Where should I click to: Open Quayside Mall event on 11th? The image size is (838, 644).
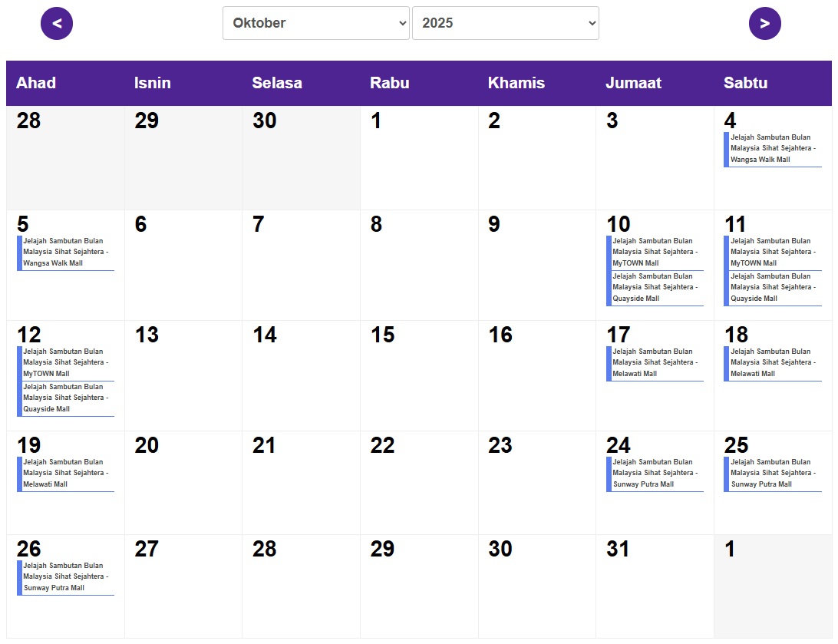point(772,288)
